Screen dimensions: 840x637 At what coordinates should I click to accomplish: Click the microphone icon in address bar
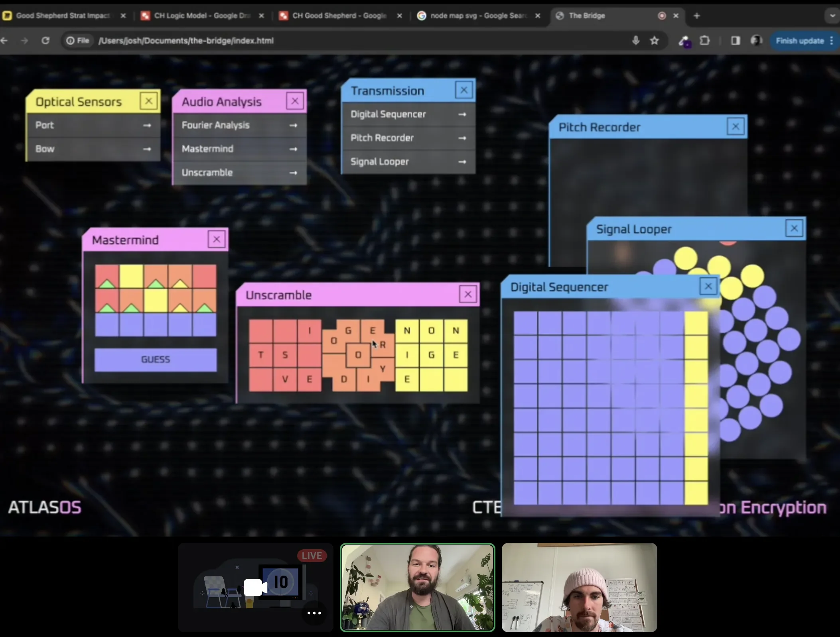pyautogui.click(x=635, y=41)
